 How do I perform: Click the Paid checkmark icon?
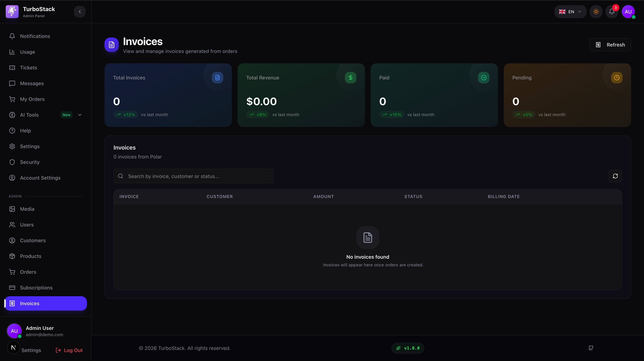click(x=484, y=78)
